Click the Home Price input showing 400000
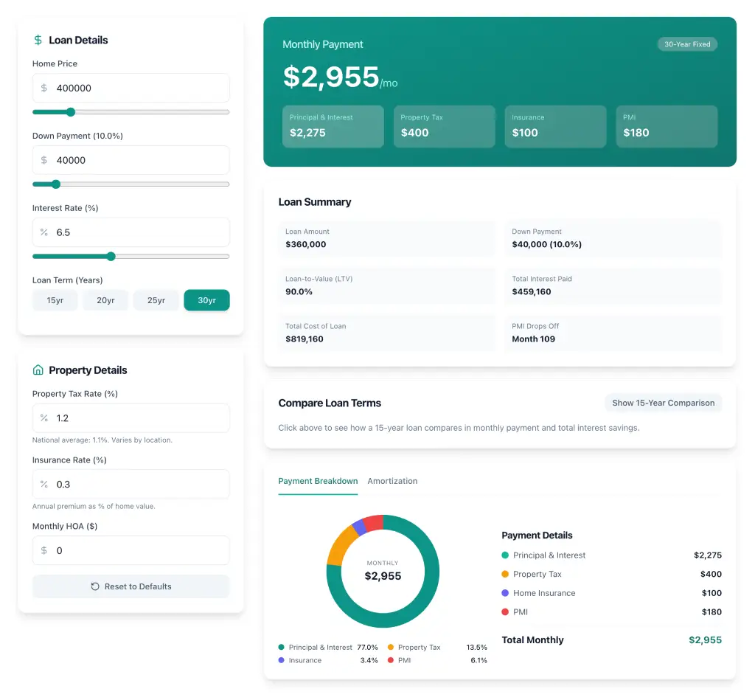The width and height of the screenshot is (755, 700). 131,88
